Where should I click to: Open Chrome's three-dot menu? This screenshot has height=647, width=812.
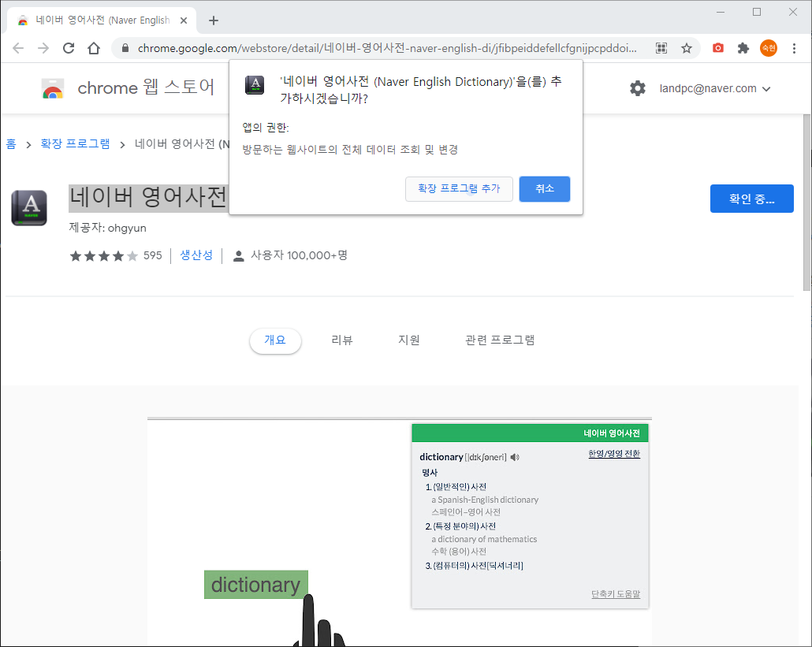click(794, 48)
